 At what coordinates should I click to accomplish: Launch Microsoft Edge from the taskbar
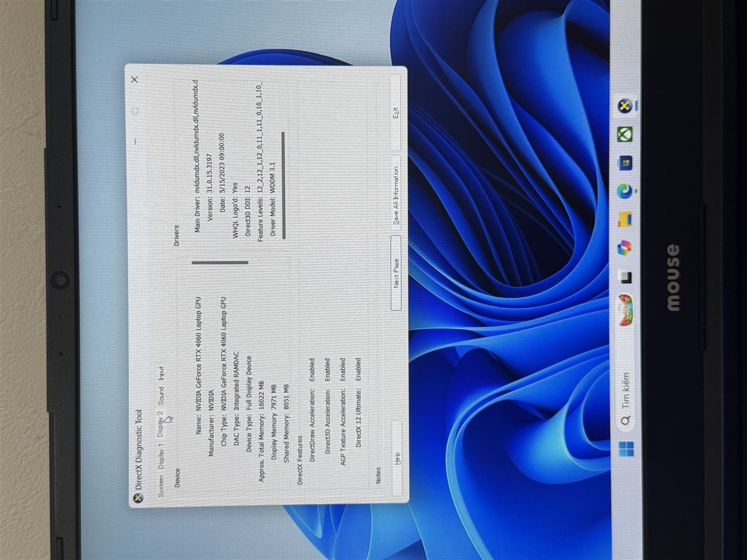click(625, 191)
